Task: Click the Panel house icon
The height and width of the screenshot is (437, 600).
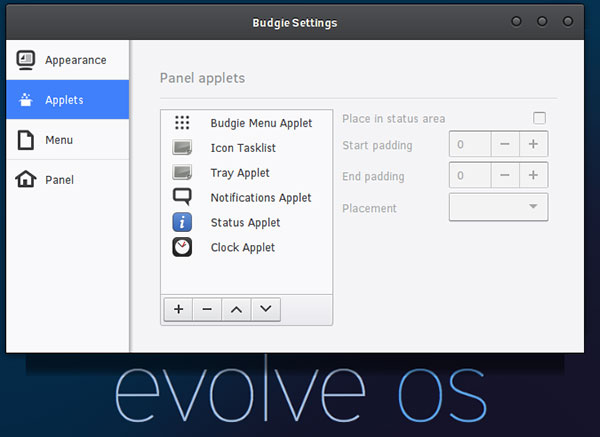Action: coord(26,179)
